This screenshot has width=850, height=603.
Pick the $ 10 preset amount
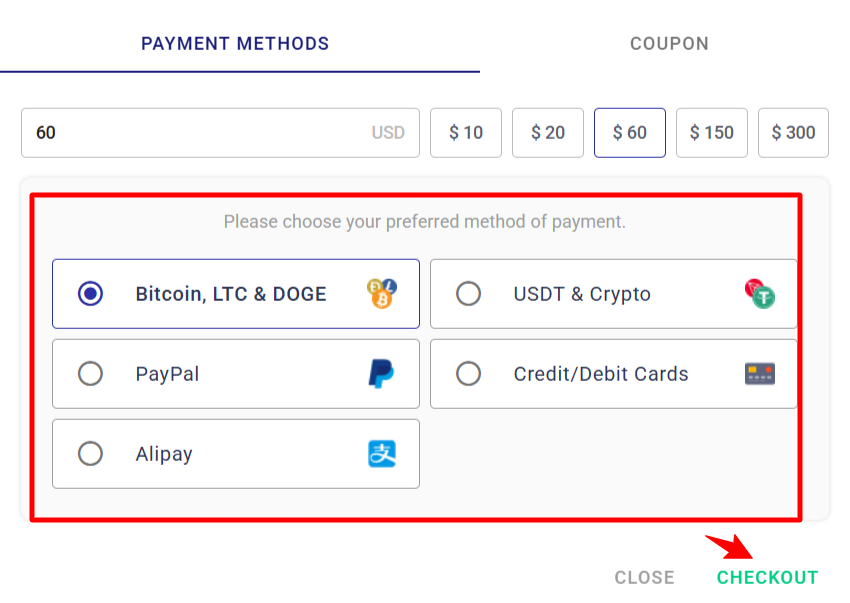tap(466, 133)
